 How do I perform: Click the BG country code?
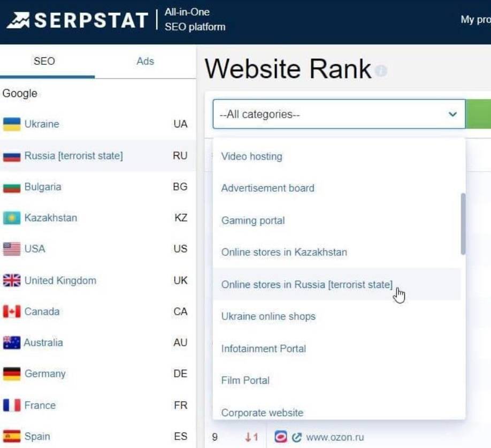(x=180, y=187)
